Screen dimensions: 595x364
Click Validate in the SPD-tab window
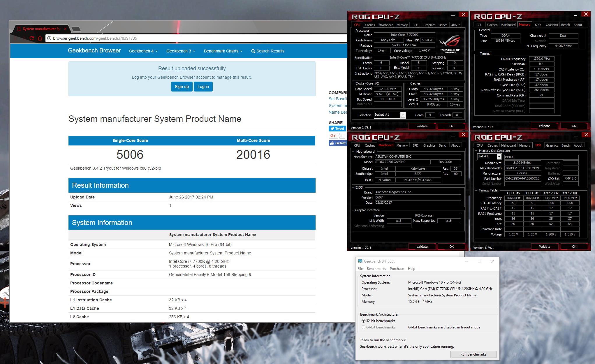(544, 247)
